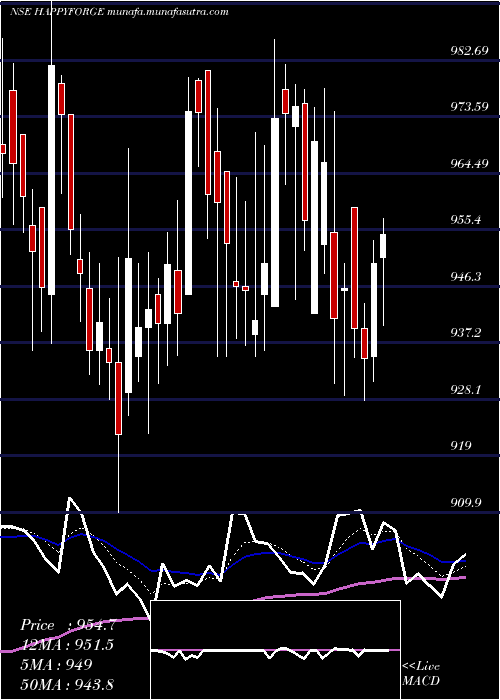Screen dimensions: 500x700
Task: Click the <<Live MACD label
Action: point(421,674)
